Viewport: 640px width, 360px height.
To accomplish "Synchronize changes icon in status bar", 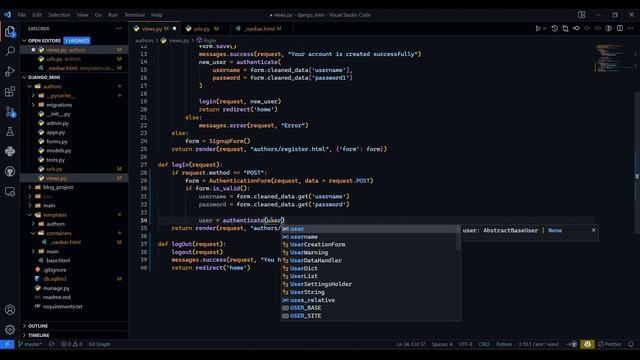I will [x=51, y=344].
